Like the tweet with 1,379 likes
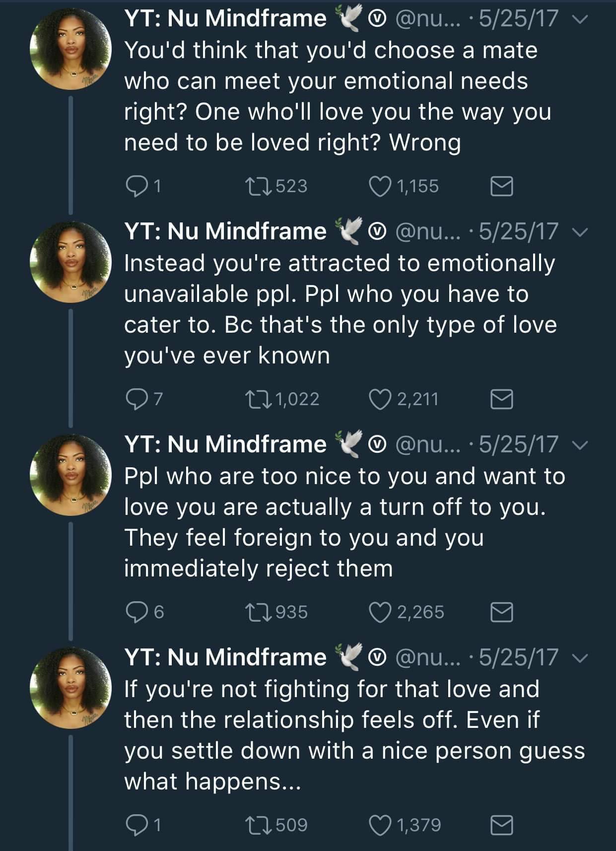This screenshot has height=851, width=616. point(380,825)
